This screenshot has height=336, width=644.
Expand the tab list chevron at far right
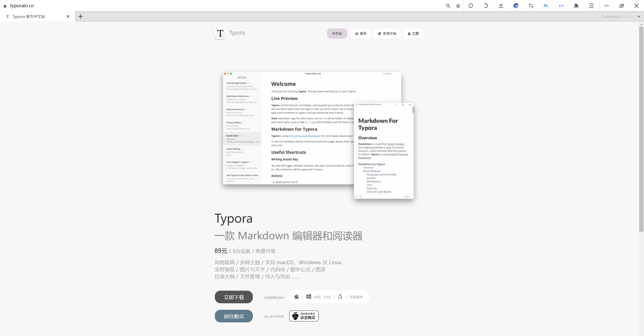(x=639, y=16)
